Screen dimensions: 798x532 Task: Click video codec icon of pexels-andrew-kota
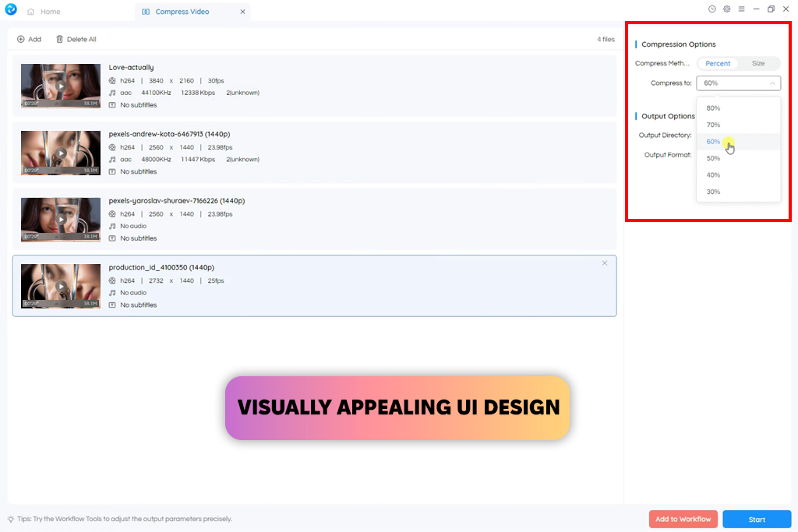click(x=112, y=147)
